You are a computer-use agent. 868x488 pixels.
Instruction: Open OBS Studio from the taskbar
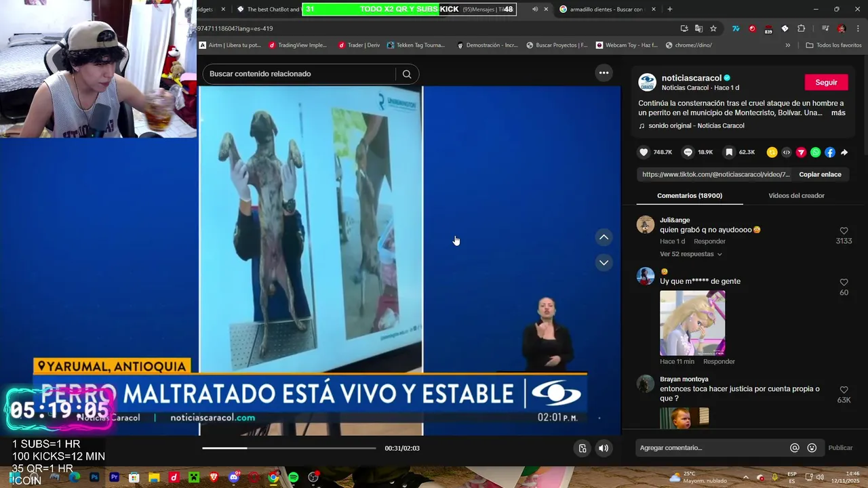click(313, 477)
